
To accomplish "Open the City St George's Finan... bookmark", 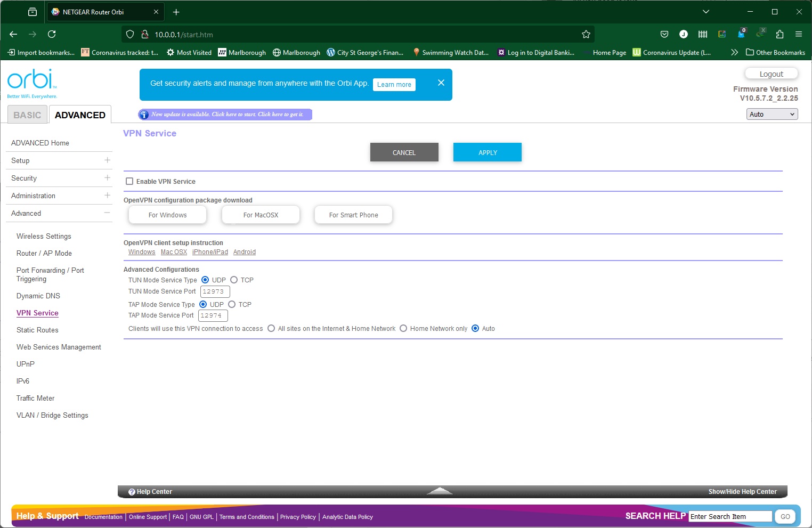I will pos(365,52).
